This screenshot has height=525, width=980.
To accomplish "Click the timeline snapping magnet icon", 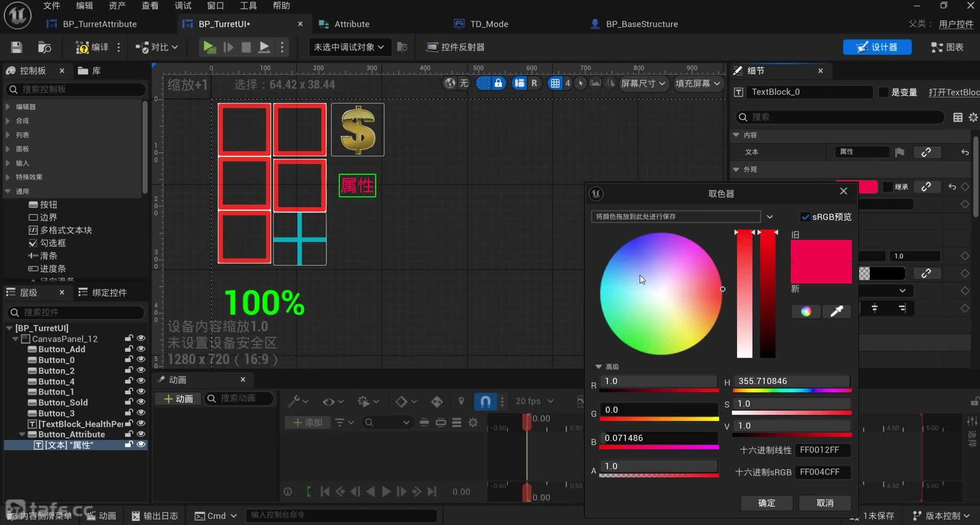I will pyautogui.click(x=485, y=401).
